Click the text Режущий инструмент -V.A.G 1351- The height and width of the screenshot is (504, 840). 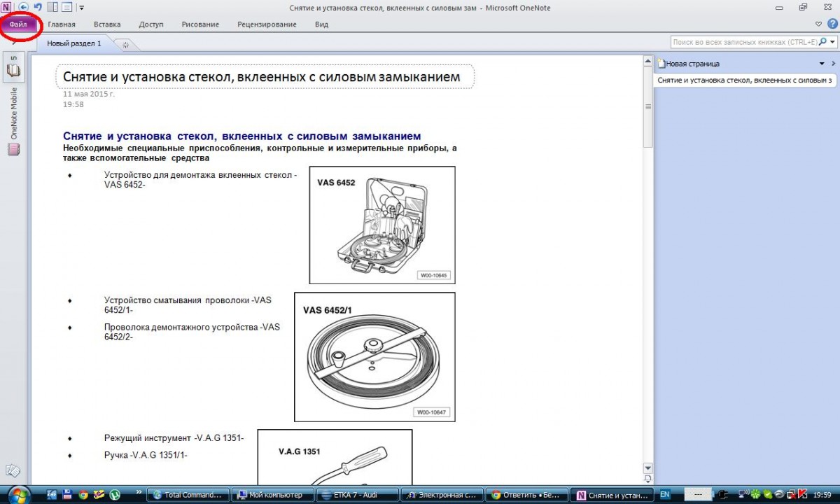(174, 438)
